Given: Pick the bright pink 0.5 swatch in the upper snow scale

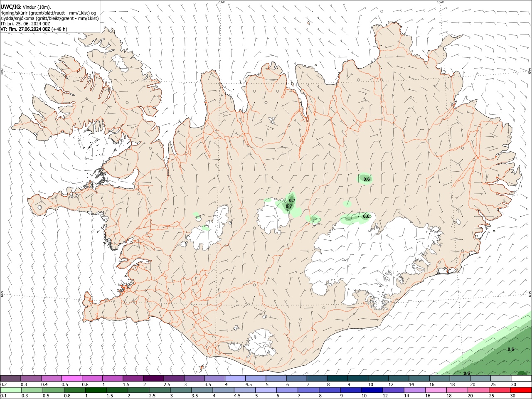Looking at the screenshot, I should coord(71,379).
